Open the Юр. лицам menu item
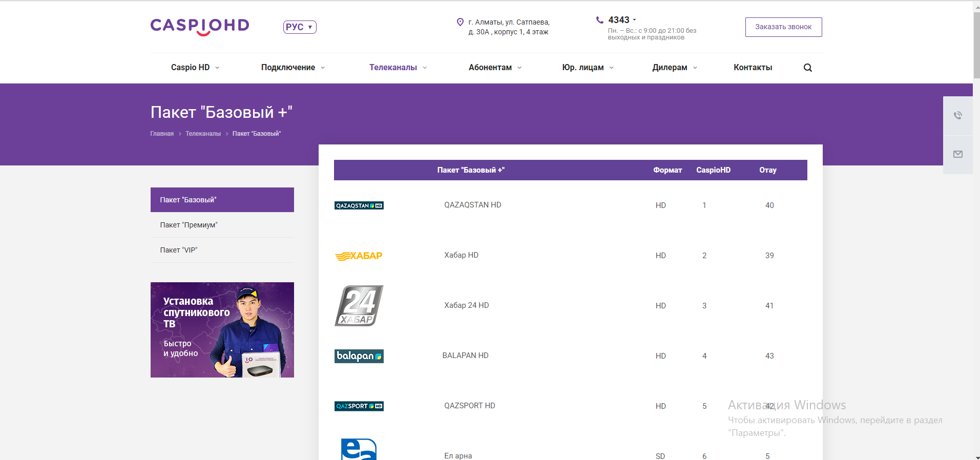This screenshot has height=460, width=980. [x=582, y=68]
